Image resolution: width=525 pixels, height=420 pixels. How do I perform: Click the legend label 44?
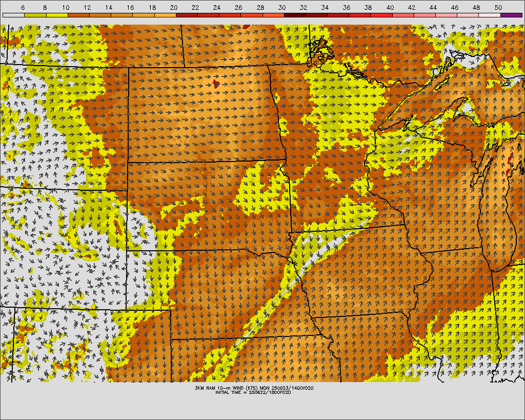[x=433, y=7]
